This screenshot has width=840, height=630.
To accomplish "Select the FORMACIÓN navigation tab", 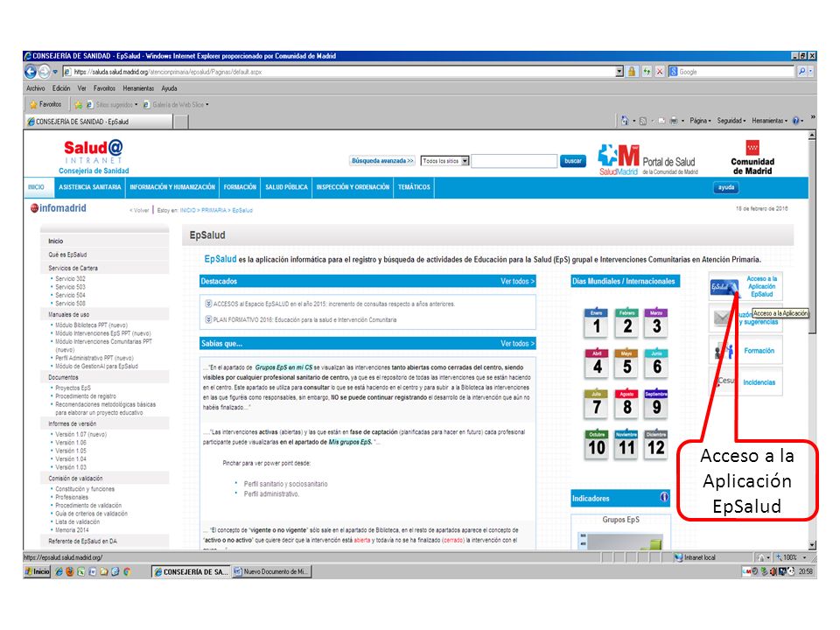I will tap(240, 187).
